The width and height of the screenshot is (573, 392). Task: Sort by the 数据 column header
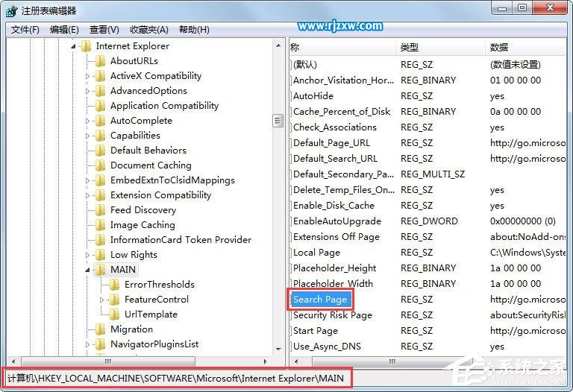tap(526, 47)
